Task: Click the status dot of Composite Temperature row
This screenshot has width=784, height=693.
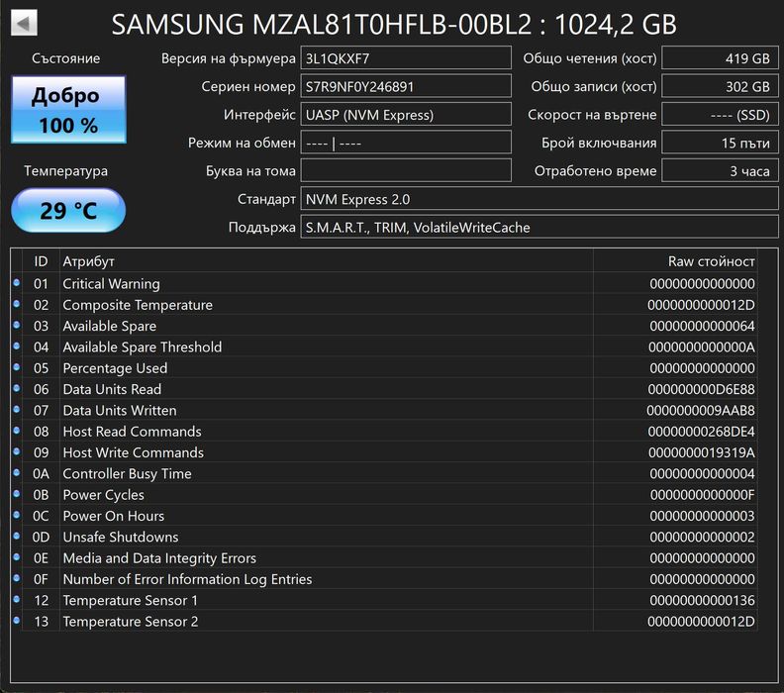Action: tap(17, 304)
